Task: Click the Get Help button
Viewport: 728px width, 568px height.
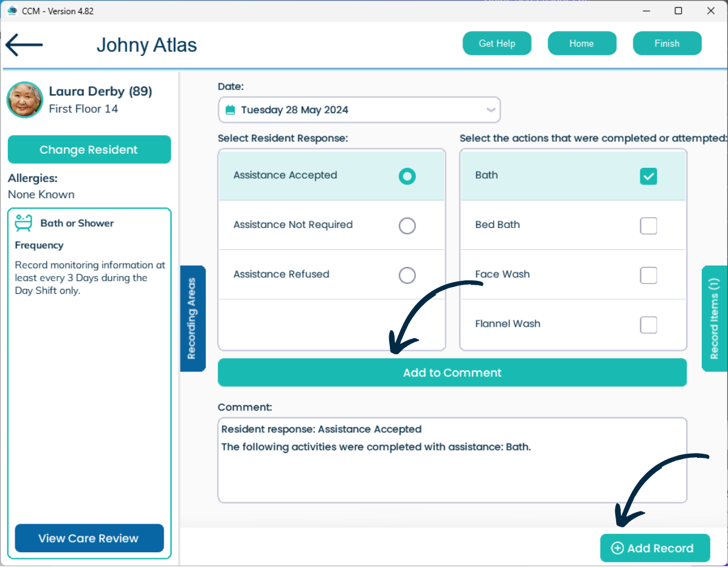Action: 497,44
